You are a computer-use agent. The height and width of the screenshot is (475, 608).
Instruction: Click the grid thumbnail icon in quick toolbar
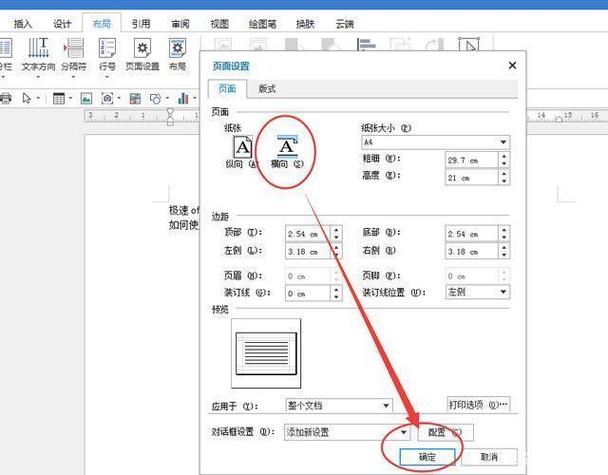[x=135, y=98]
